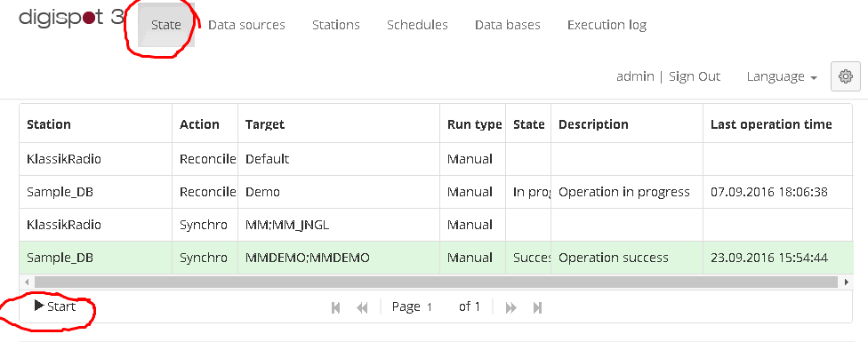Screen dimensions: 868x350
Task: Open the Schedules tab
Action: point(417,25)
